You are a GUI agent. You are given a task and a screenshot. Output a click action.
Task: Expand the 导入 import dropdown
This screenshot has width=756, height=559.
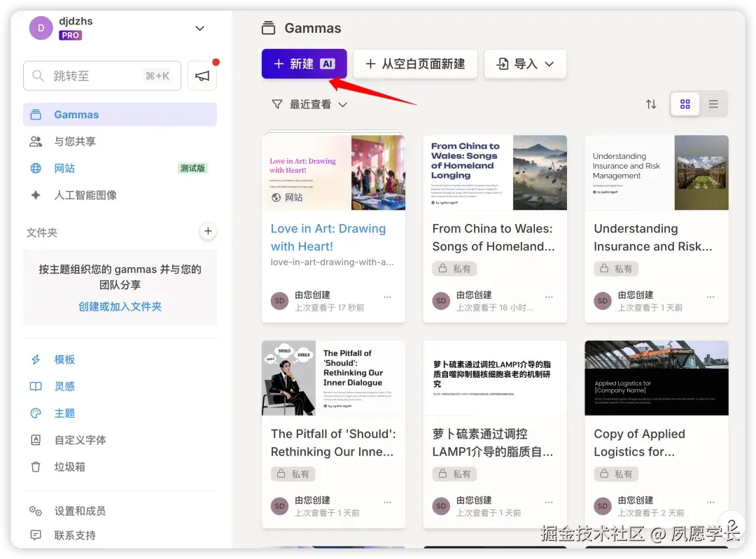(x=525, y=64)
